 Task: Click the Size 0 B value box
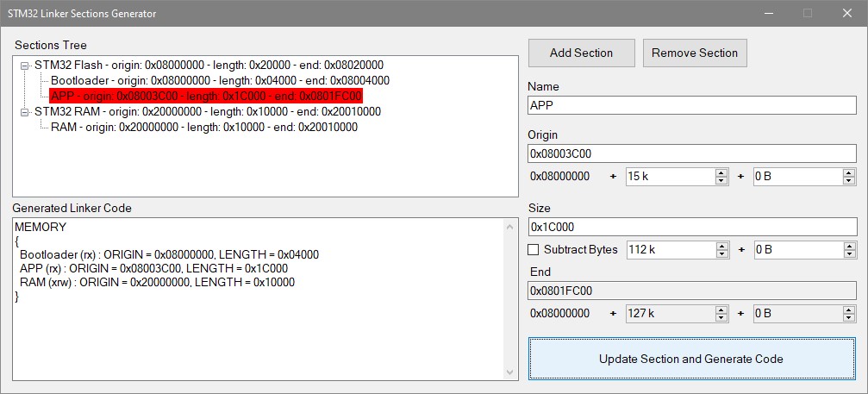[797, 249]
